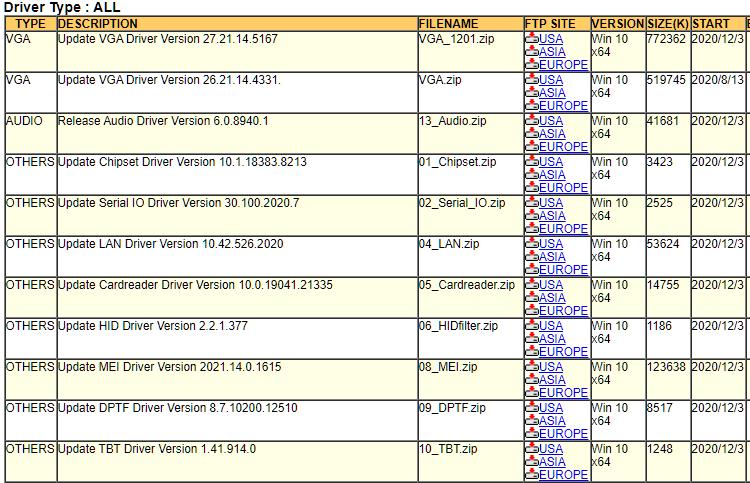Select the text 'Update Serial IO Driver Version 30.100.2020.7'
Viewport: 750px width, 483px height.
click(178, 203)
